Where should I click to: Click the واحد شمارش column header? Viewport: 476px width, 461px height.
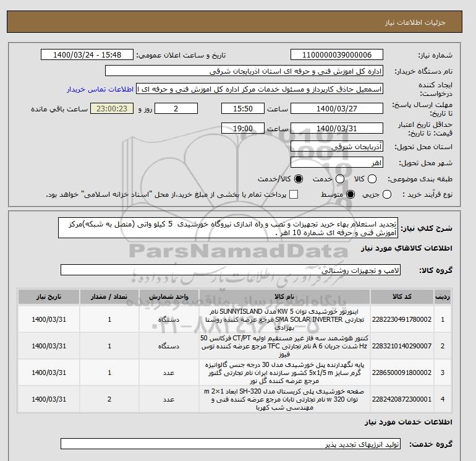point(169,296)
